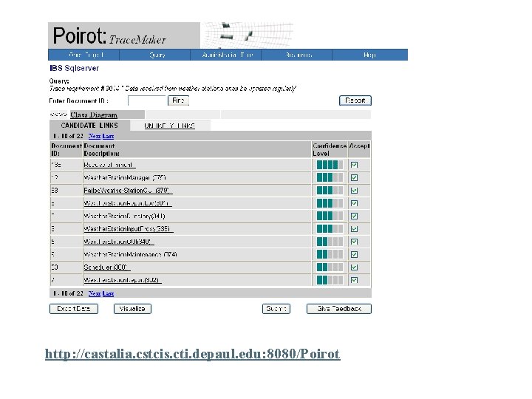Click confidence bar for Scheduler row
This screenshot has width=532, height=399.
pyautogui.click(x=330, y=267)
